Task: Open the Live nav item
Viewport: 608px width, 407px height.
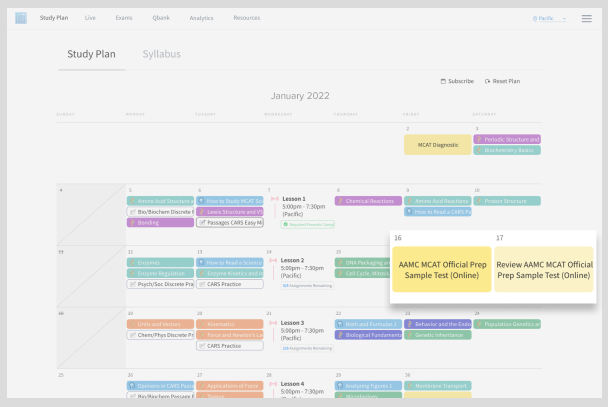Action: tap(90, 18)
